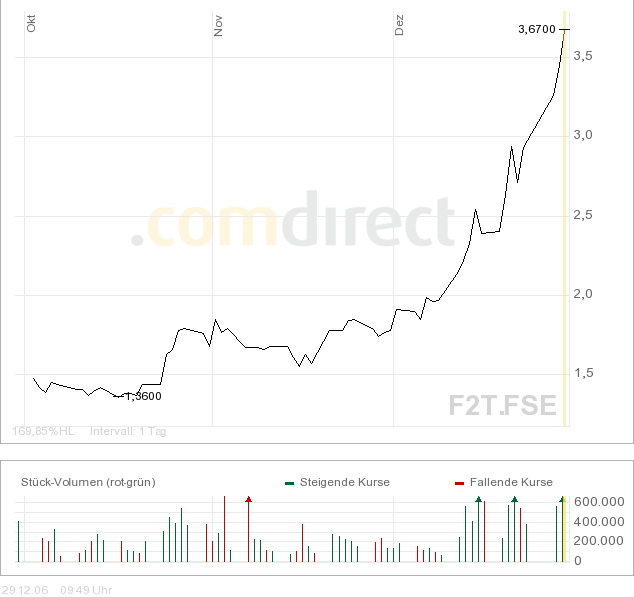Click the Intervall: 1 Tag label
Viewport: 634px width, 597px height.
point(128,432)
